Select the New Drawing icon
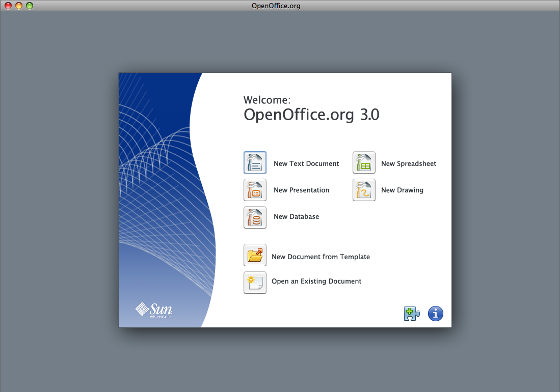Image resolution: width=560 pixels, height=392 pixels. point(364,190)
